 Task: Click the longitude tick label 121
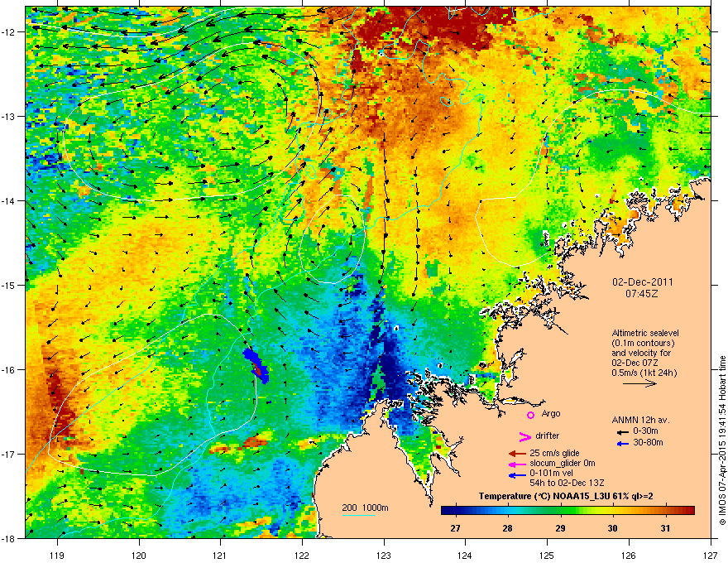221,555
